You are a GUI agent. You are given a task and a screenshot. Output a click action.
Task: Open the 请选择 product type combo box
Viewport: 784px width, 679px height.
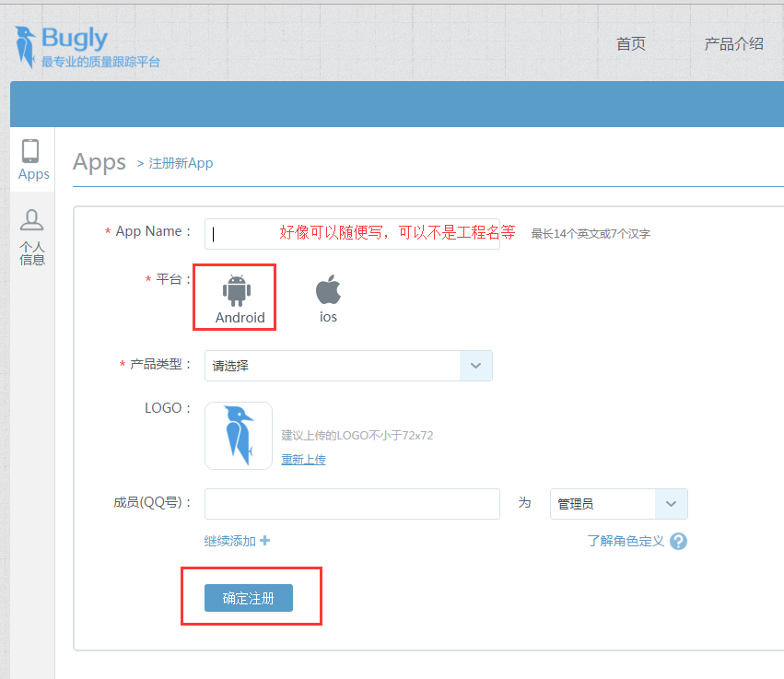coord(348,366)
